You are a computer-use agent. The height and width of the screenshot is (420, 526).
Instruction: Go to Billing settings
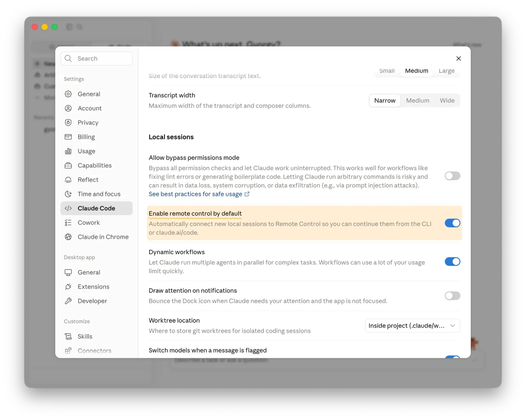point(97,137)
